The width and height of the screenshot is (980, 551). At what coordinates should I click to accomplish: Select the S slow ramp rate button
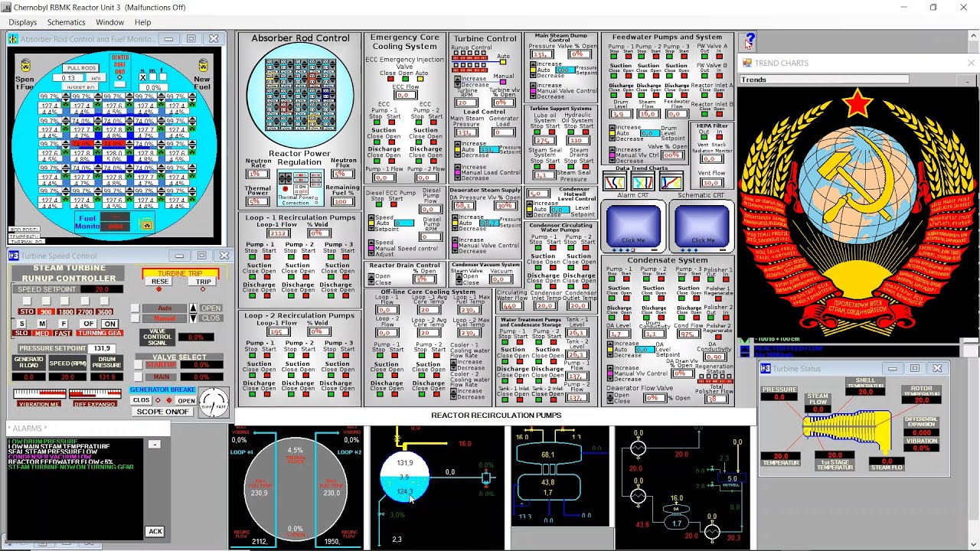(22, 324)
